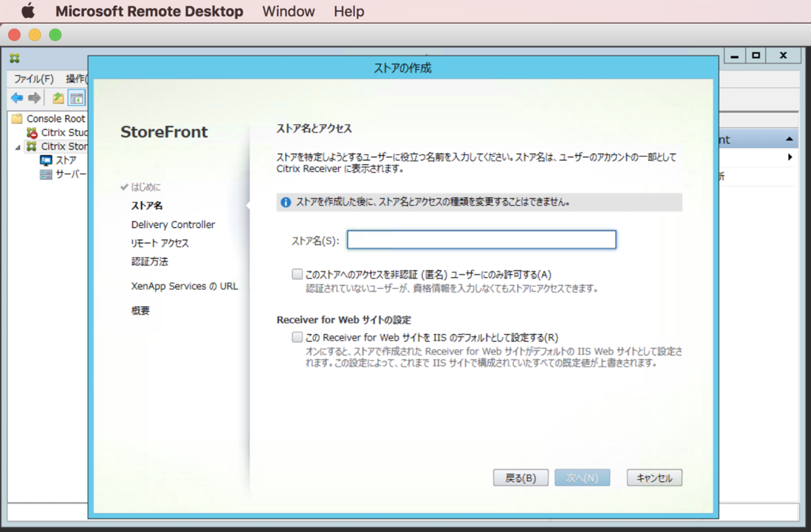Click the back arrow toolbar icon

tap(17, 97)
